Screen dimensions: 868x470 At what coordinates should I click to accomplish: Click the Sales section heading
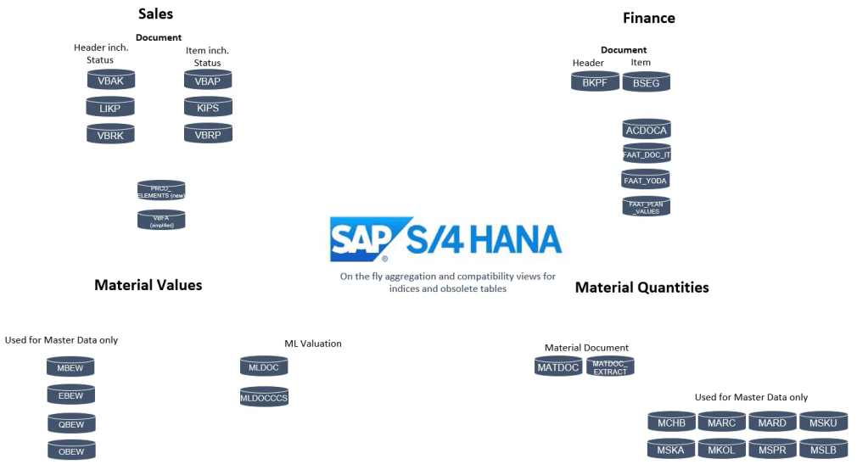[x=155, y=14]
